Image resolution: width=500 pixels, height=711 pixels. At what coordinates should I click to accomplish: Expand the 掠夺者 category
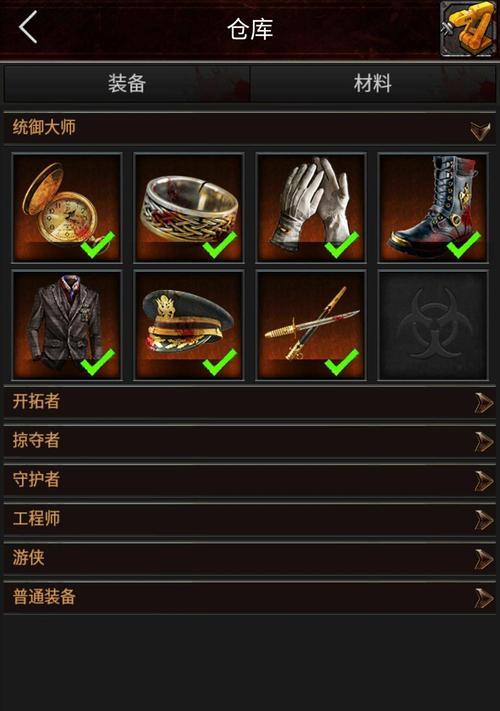(x=250, y=441)
